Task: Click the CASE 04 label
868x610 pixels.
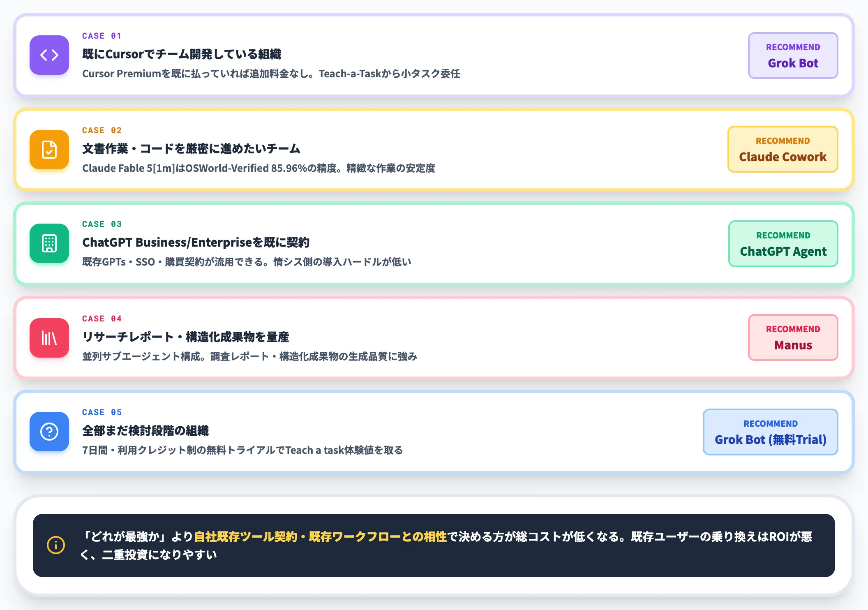Action: pos(102,319)
